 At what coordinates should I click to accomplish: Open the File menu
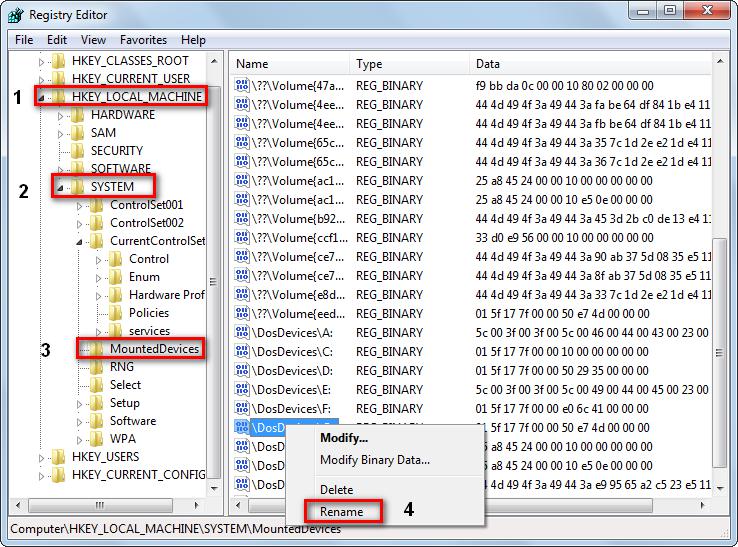click(x=24, y=40)
